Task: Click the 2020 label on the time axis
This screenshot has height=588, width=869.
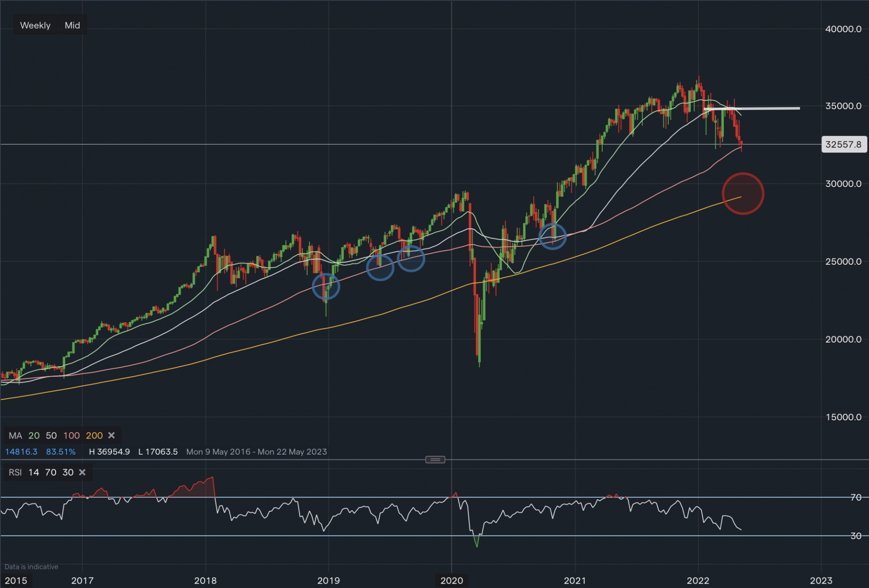Action: (x=452, y=580)
